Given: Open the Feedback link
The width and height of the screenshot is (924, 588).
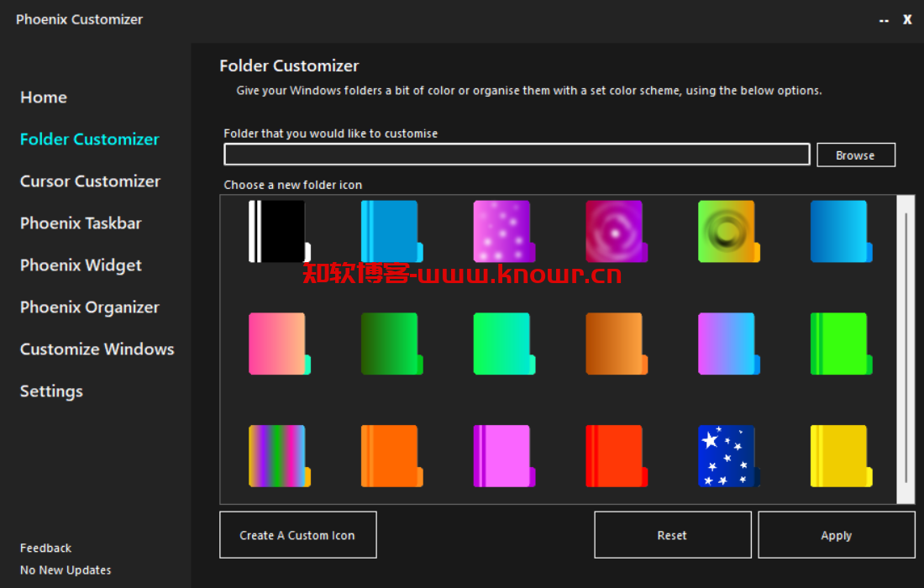Looking at the screenshot, I should point(45,548).
